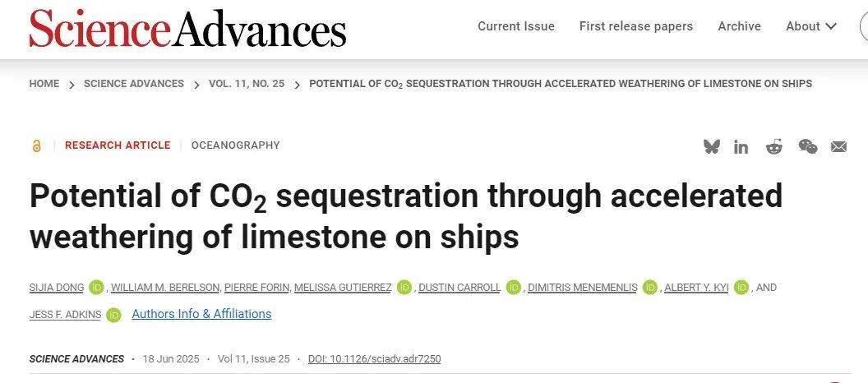Viewport: 868px width, 383px height.
Task: Share article via WeChat icon
Action: coord(808,146)
